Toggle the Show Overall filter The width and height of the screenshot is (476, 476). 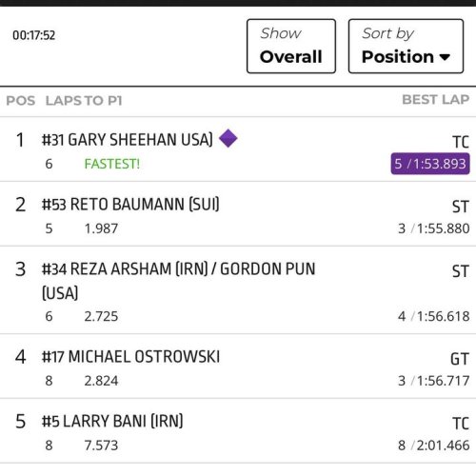[x=291, y=46]
